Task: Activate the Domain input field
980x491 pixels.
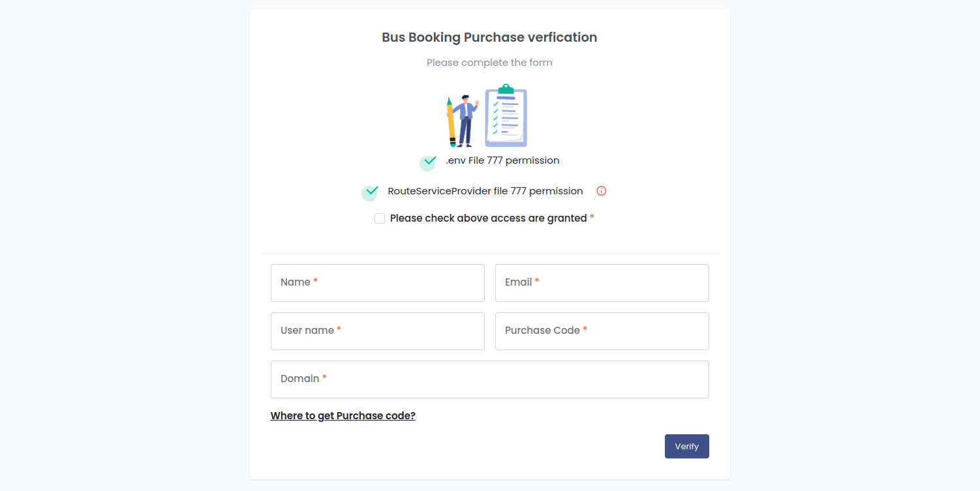Action: click(490, 379)
